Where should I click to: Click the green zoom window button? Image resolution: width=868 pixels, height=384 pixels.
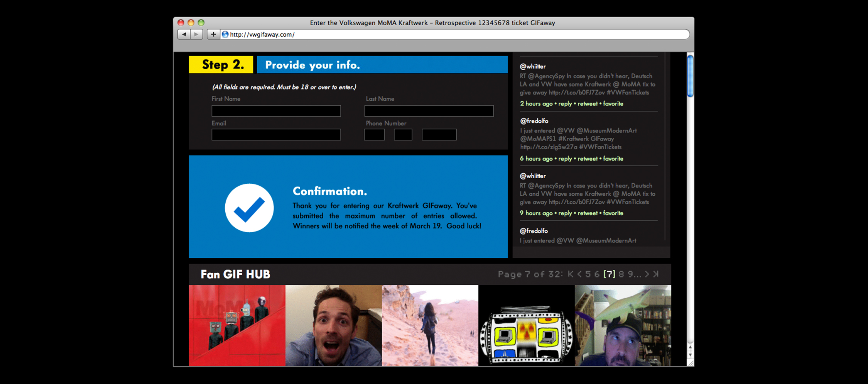[201, 23]
